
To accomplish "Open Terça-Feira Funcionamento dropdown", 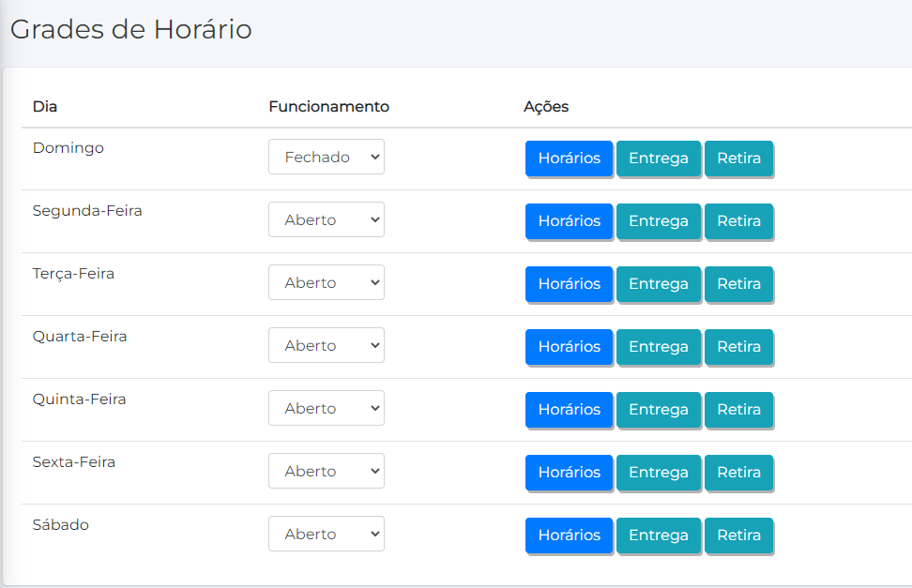I will pos(326,283).
